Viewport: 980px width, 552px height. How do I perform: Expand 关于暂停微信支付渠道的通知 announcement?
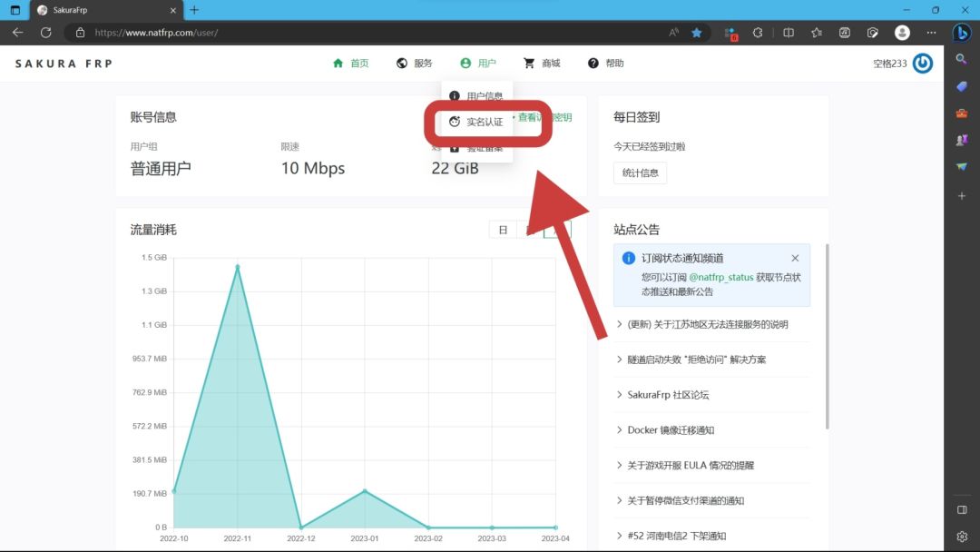coord(712,500)
